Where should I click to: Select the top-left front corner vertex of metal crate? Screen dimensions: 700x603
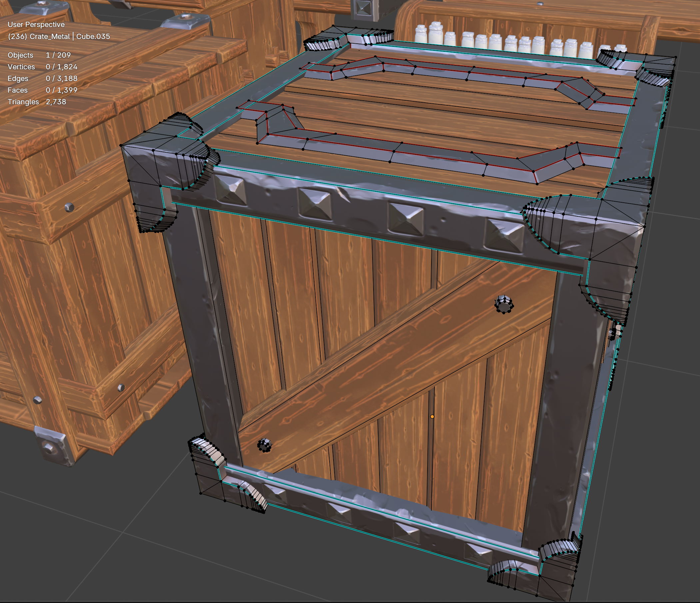pyautogui.click(x=121, y=146)
